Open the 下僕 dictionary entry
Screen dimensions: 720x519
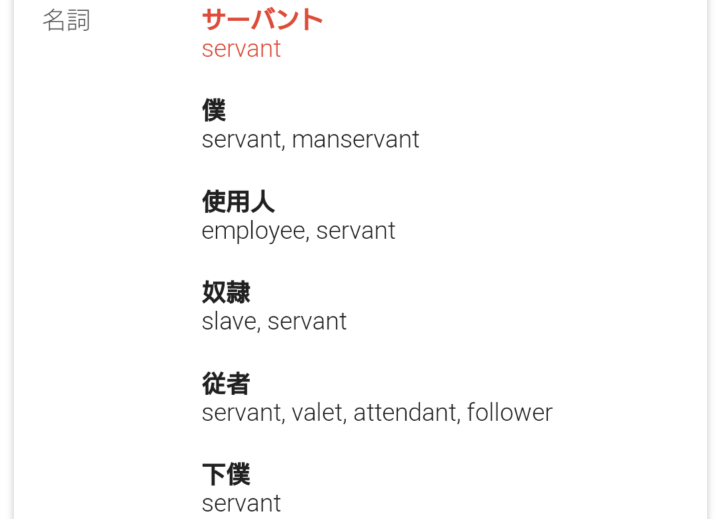226,474
